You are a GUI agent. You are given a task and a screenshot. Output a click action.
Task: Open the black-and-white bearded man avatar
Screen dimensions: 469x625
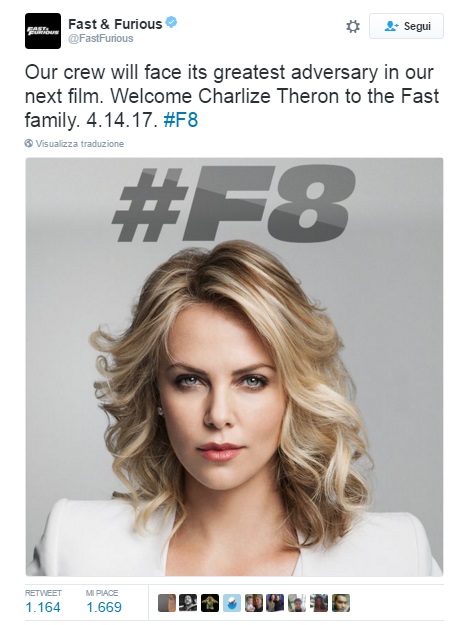pyautogui.click(x=188, y=603)
